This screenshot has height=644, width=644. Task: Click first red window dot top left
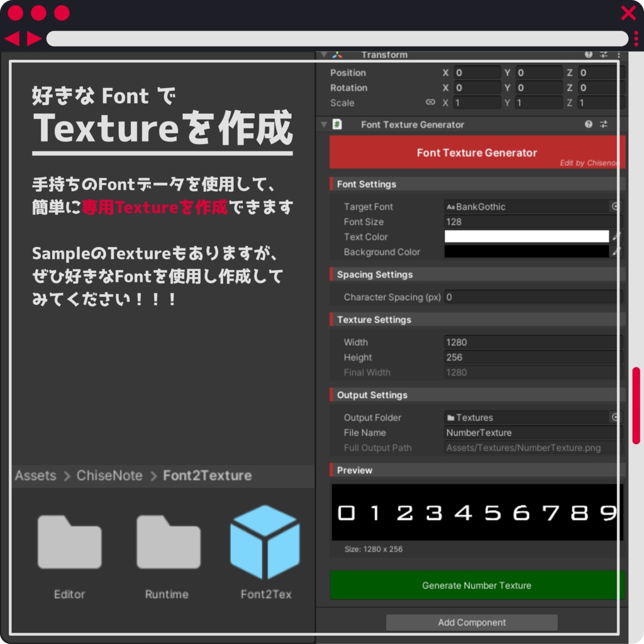click(15, 13)
